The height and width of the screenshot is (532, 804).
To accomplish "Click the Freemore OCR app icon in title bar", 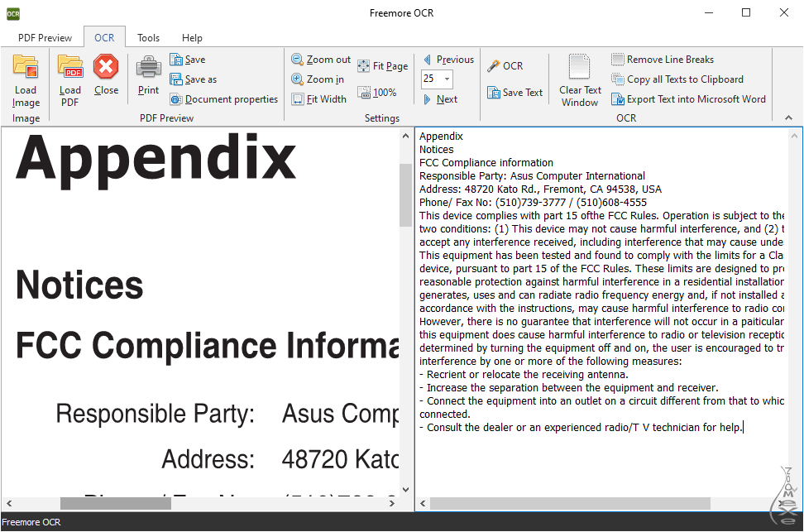I will [x=12, y=13].
